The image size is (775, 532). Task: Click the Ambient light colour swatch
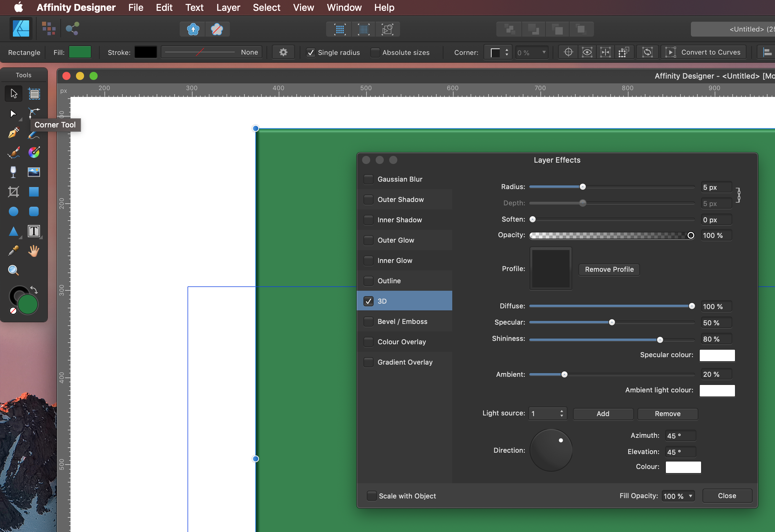(717, 391)
